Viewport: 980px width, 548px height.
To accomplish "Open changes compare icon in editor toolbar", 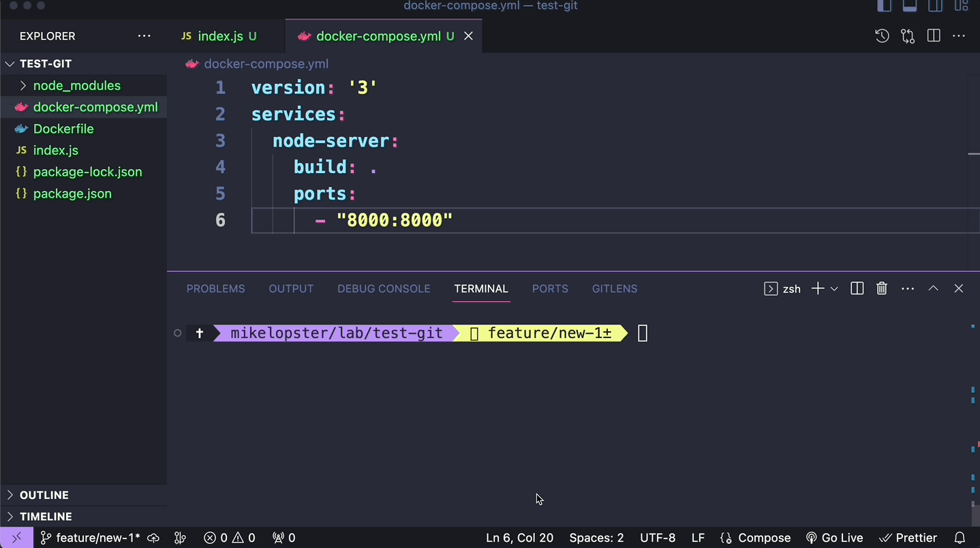I will click(908, 36).
